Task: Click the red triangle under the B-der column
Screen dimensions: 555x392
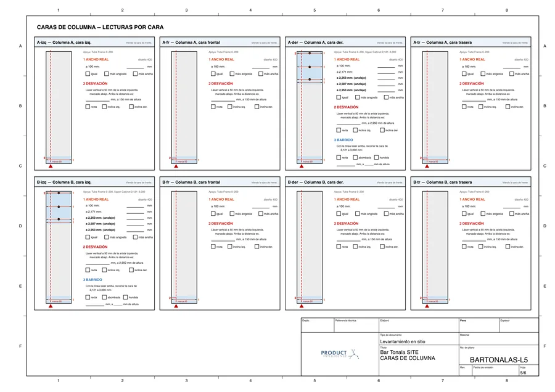Action: pos(302,306)
